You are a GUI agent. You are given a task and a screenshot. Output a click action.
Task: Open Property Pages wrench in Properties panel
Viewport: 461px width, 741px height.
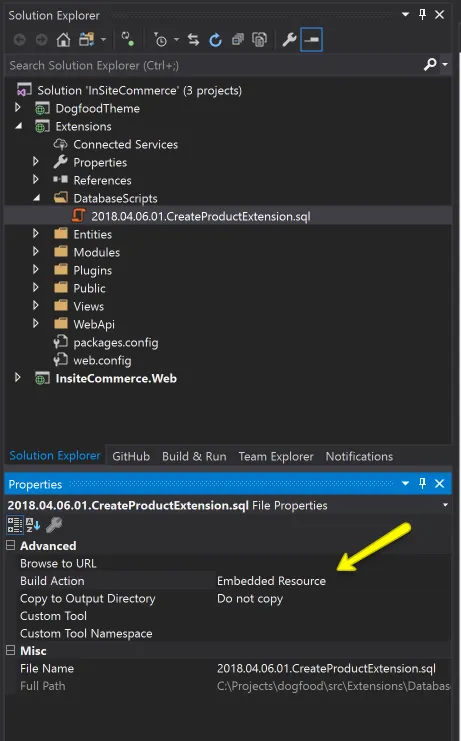[54, 525]
